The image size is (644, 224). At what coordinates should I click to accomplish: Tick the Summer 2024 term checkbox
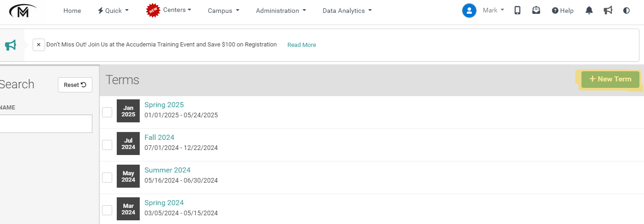point(107,178)
